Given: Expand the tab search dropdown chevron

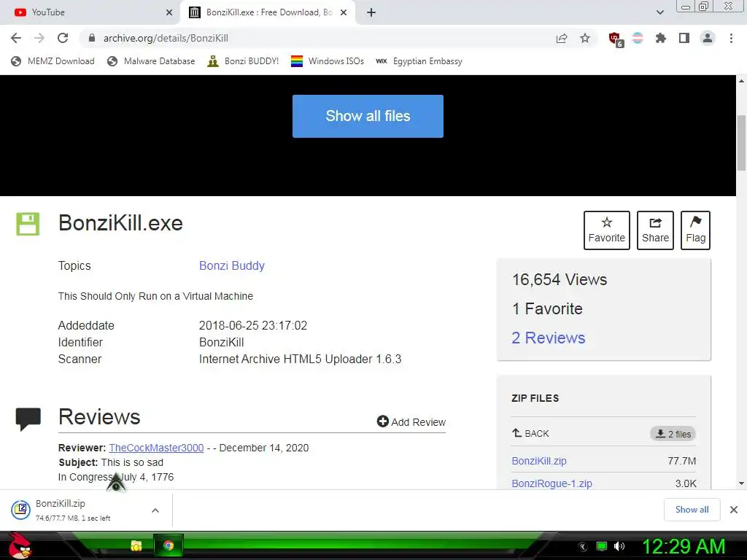Looking at the screenshot, I should [659, 12].
